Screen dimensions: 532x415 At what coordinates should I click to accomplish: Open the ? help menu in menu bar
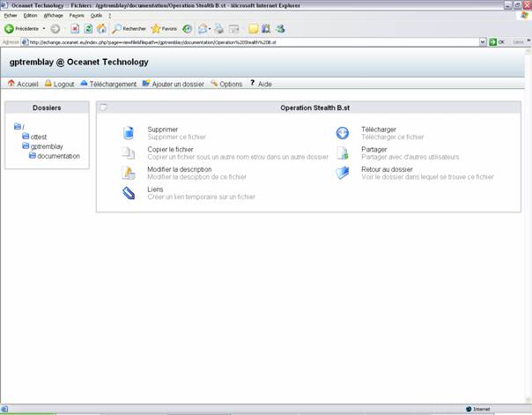click(109, 16)
